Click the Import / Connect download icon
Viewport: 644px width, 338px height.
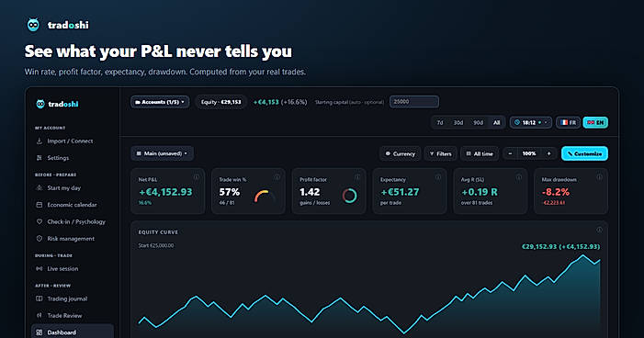(40, 141)
